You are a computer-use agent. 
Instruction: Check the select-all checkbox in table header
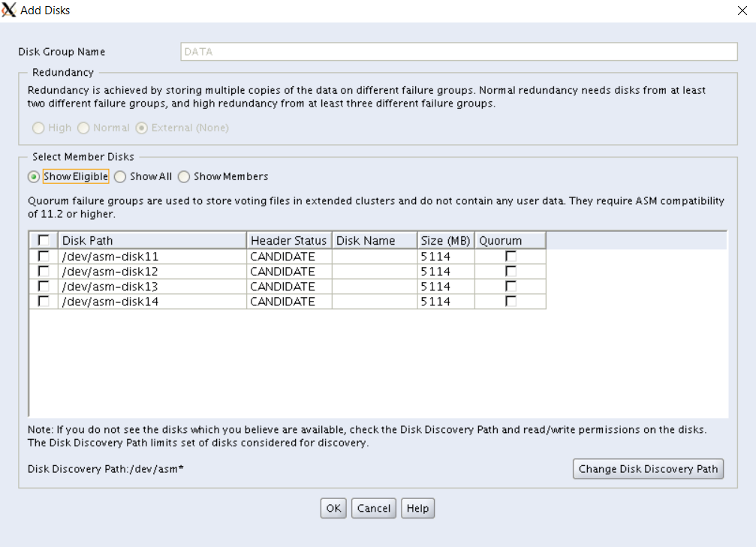(44, 241)
